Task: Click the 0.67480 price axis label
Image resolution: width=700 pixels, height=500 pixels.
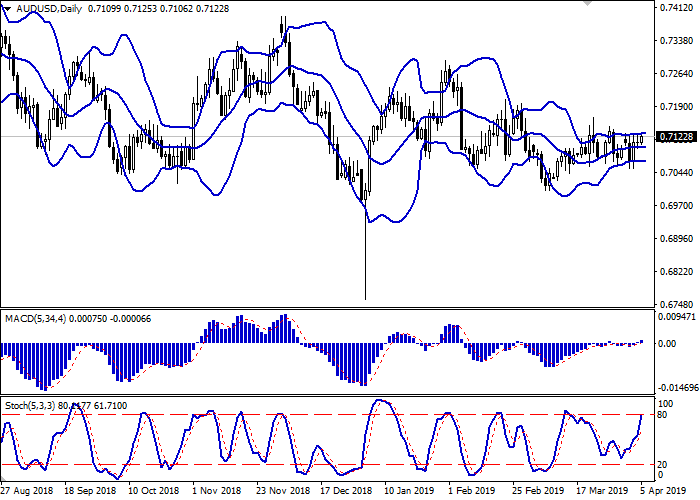Action: click(x=677, y=304)
